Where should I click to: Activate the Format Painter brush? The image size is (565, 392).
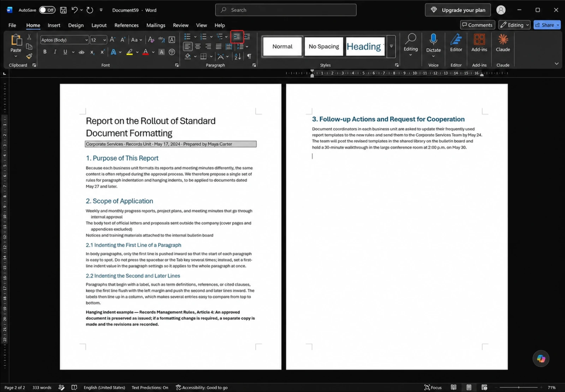pyautogui.click(x=29, y=56)
